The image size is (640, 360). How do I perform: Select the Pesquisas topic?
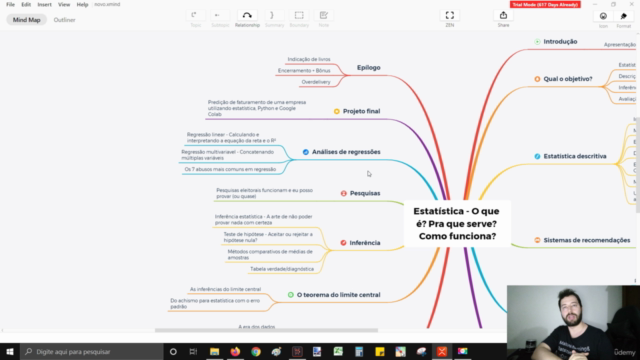[x=365, y=193]
